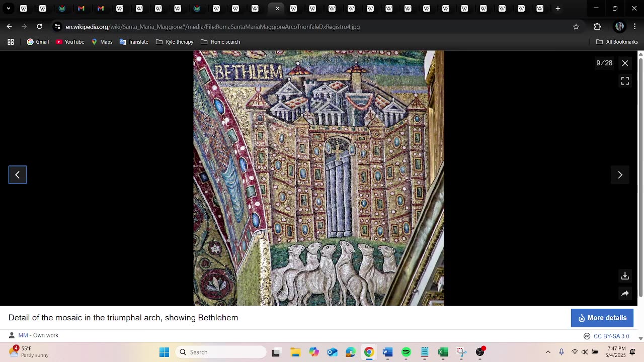Open File Explorer from the taskbar
644x362 pixels.
coord(295,352)
